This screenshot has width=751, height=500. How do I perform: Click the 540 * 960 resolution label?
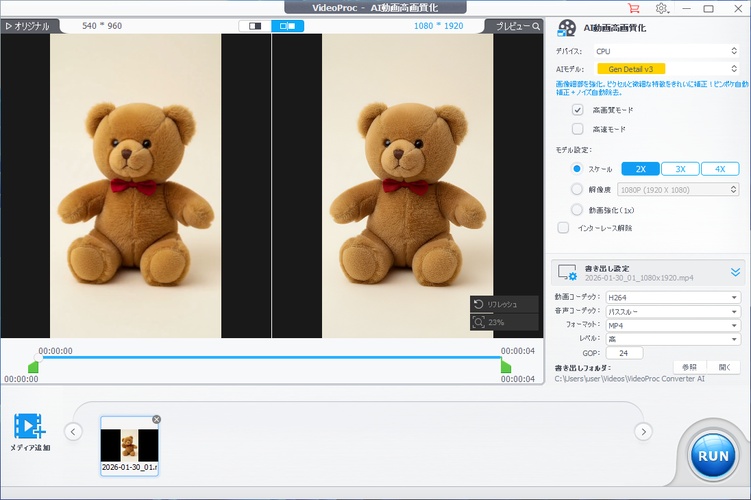pyautogui.click(x=102, y=26)
